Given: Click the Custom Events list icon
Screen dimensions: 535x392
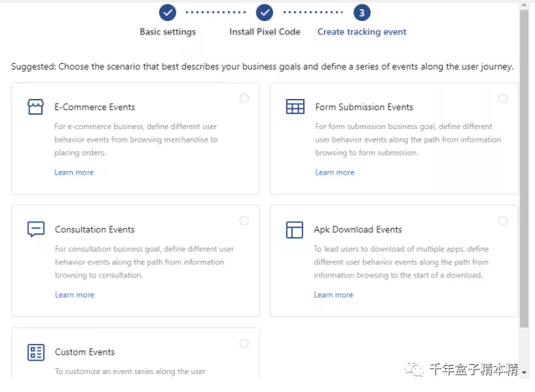Looking at the screenshot, I should tap(35, 352).
